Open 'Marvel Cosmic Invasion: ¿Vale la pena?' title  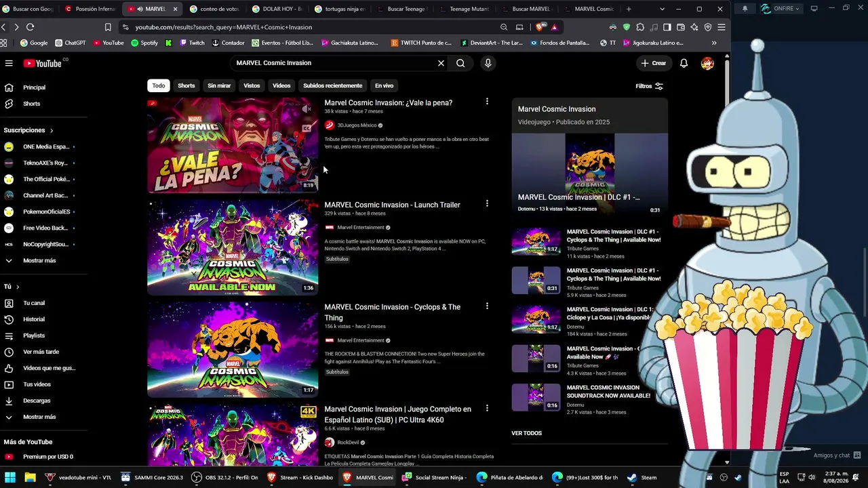click(388, 103)
